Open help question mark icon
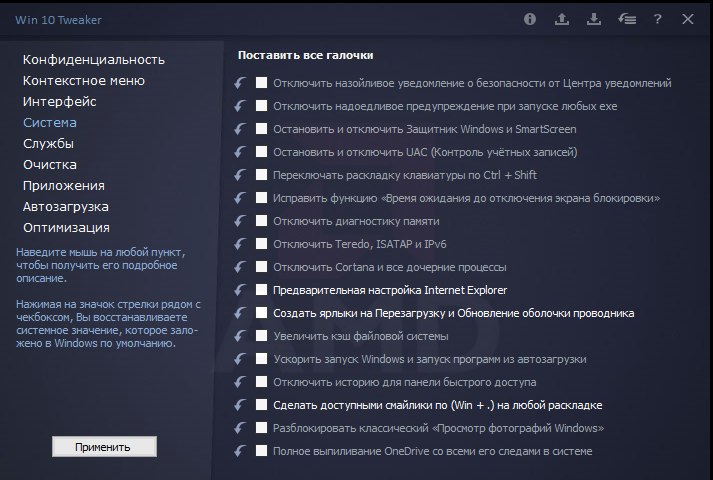This screenshot has width=713, height=480. point(658,19)
